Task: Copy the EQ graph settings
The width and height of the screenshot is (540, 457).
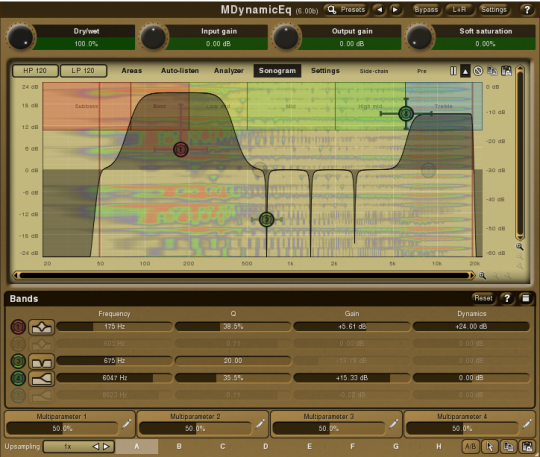Action: (492, 71)
